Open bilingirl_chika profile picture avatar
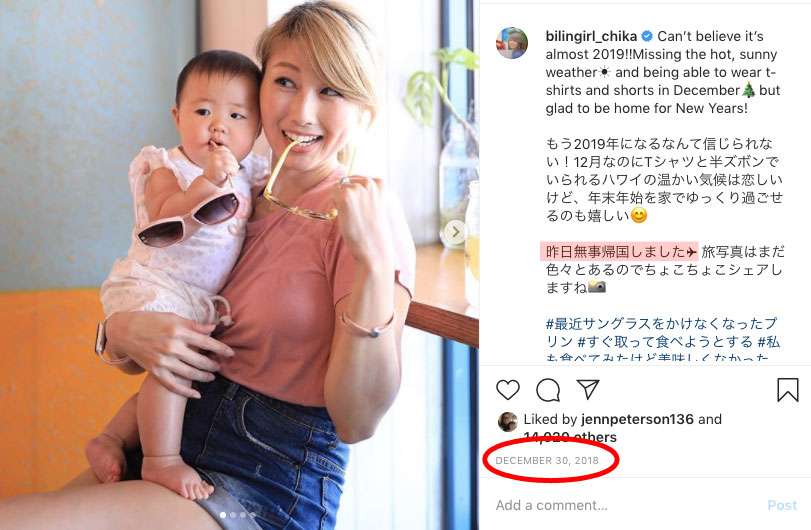Viewport: 811px width, 530px height. pyautogui.click(x=512, y=43)
